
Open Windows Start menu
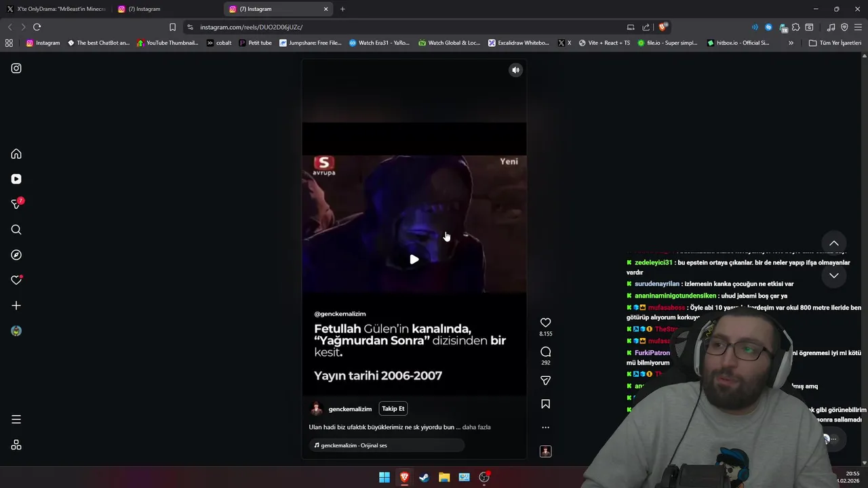click(384, 477)
